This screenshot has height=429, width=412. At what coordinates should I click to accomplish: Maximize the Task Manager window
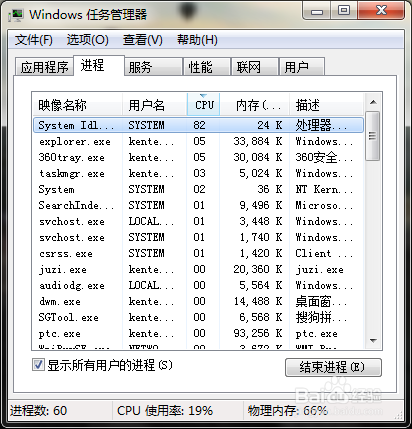(x=344, y=11)
